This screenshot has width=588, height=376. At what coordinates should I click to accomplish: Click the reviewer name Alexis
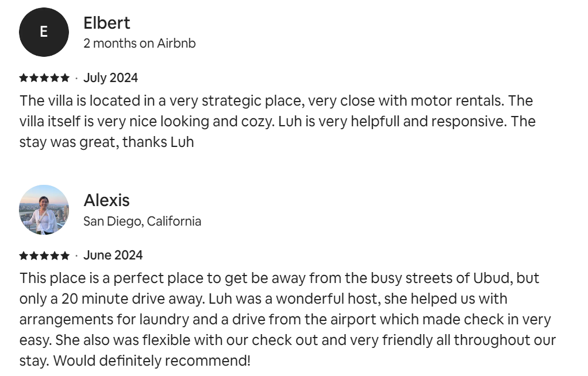106,200
